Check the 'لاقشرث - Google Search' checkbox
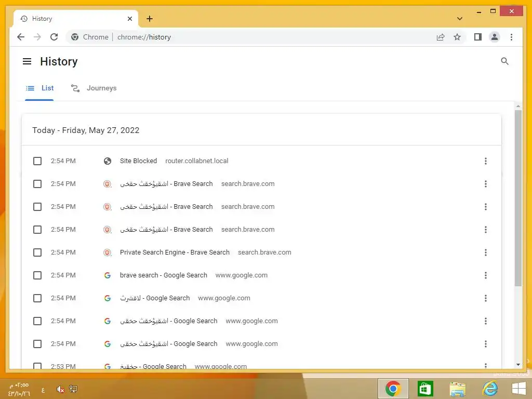532x399 pixels. click(x=37, y=298)
